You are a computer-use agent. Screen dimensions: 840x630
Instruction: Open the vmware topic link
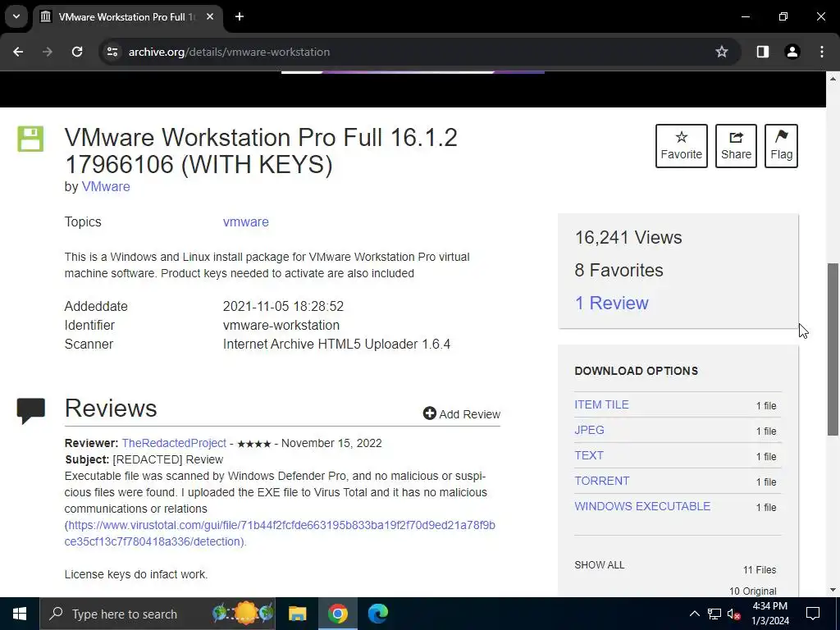point(246,221)
